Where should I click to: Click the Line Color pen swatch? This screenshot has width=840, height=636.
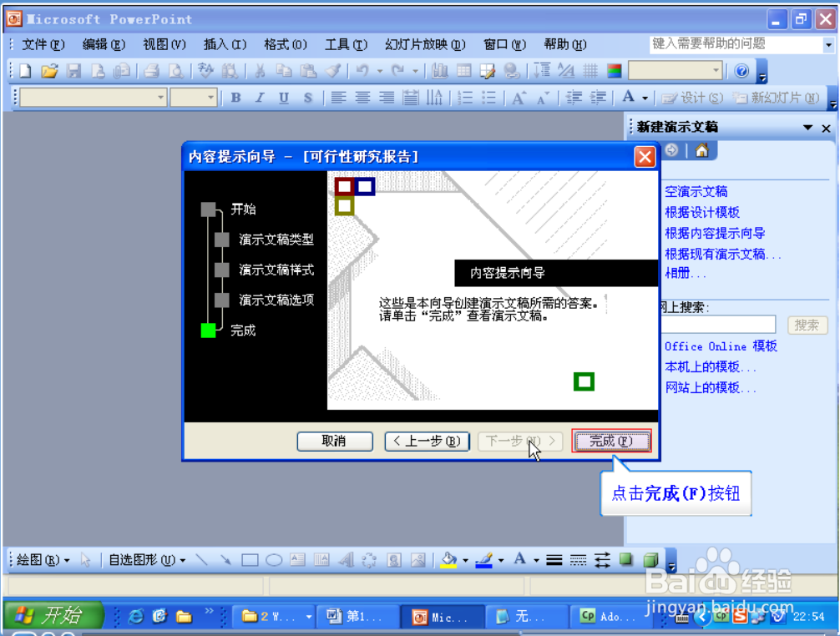coord(483,560)
